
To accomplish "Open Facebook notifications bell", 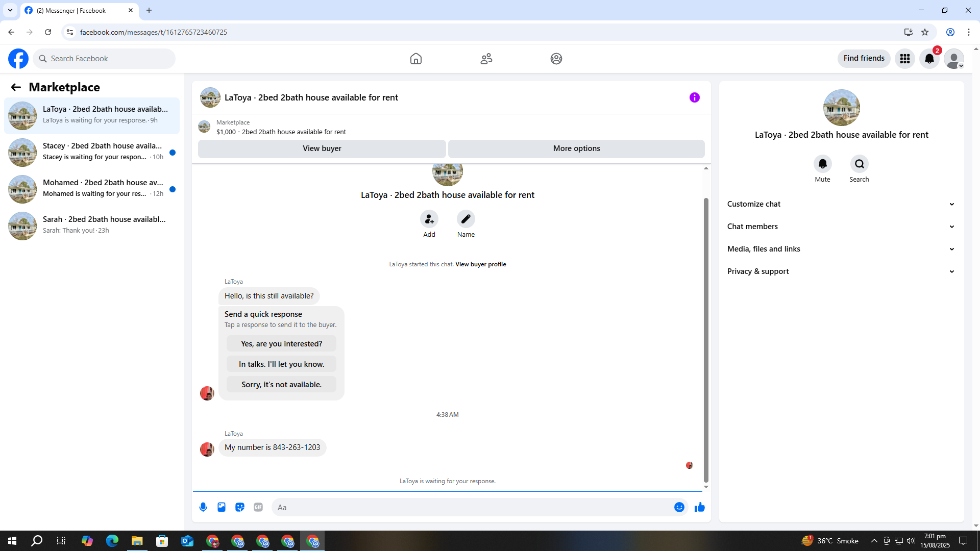I will click(929, 59).
